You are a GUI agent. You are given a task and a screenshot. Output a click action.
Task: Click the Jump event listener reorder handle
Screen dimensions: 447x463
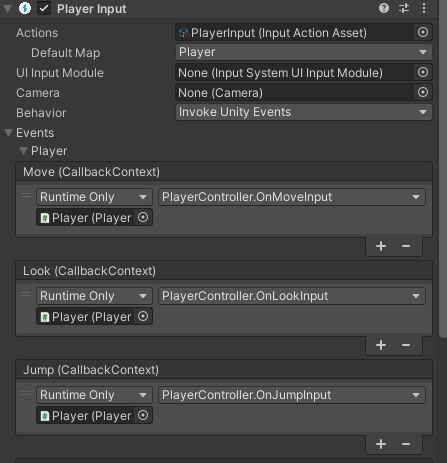[x=26, y=393]
